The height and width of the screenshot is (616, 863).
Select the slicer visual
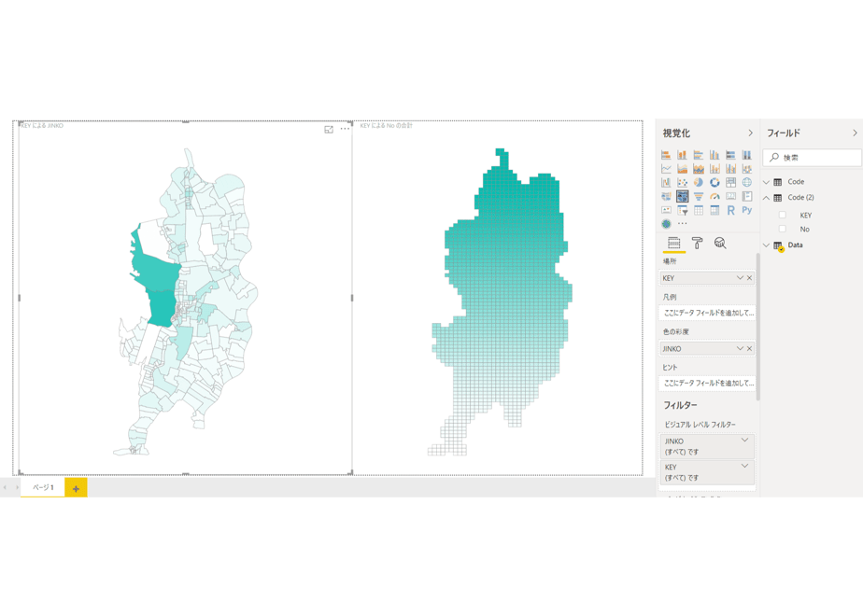point(682,210)
